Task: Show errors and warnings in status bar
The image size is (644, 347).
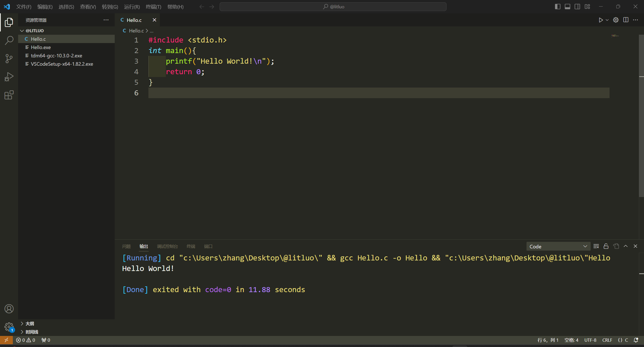Action: 26,340
